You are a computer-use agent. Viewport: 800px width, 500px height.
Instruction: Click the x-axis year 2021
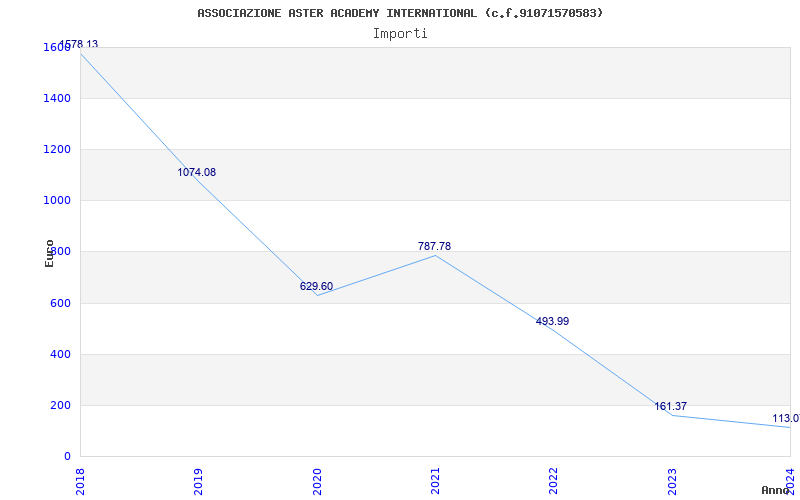click(x=435, y=482)
